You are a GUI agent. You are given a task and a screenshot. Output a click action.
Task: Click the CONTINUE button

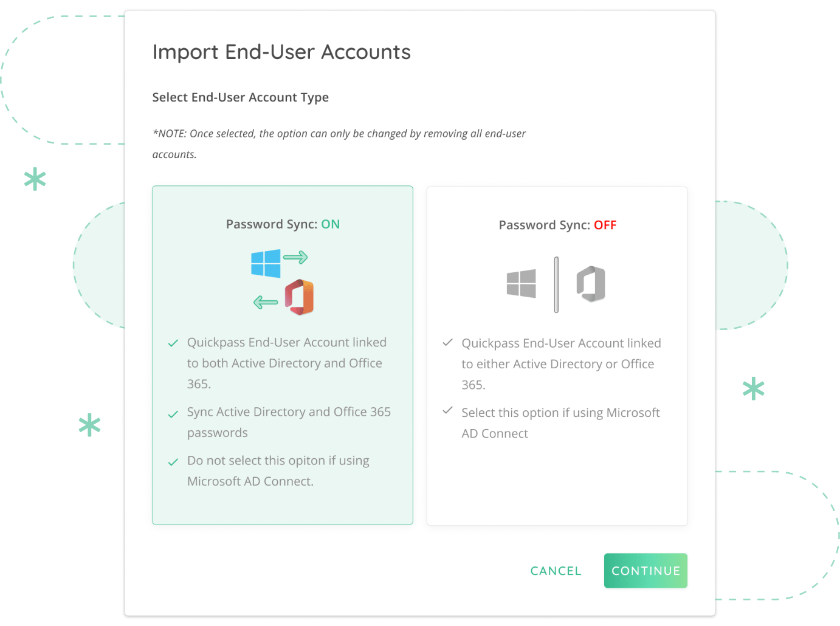[x=645, y=571]
